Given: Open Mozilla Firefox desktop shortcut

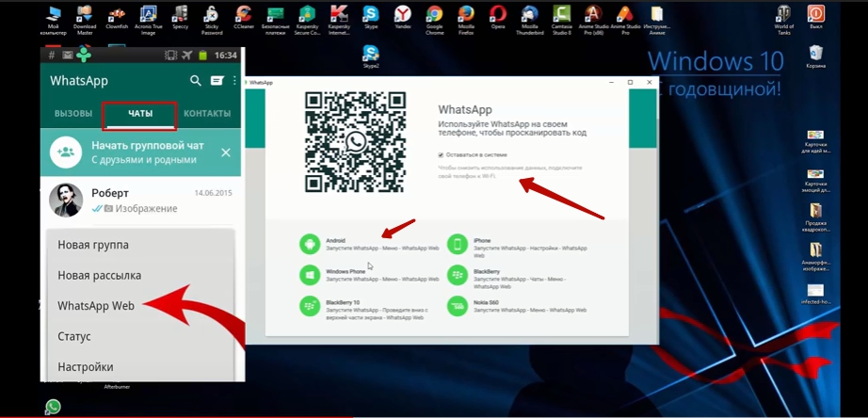Looking at the screenshot, I should pyautogui.click(x=466, y=20).
